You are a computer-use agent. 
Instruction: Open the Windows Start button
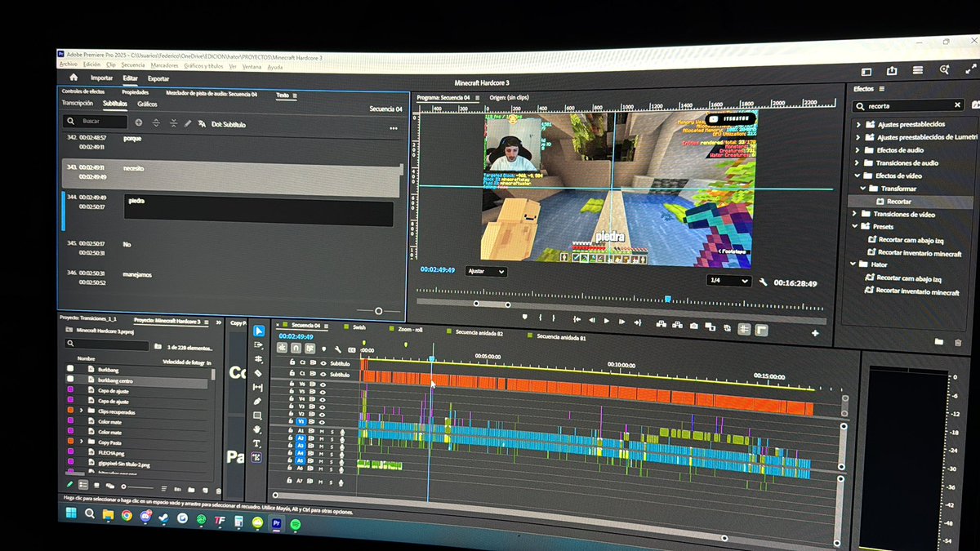pos(70,513)
